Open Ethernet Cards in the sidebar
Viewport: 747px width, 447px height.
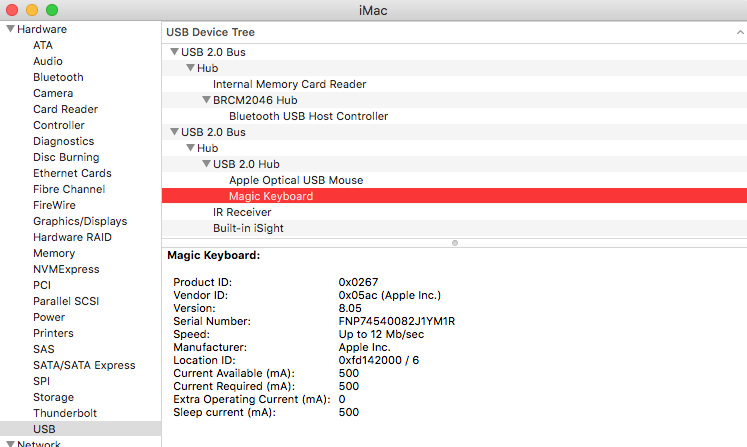[72, 173]
